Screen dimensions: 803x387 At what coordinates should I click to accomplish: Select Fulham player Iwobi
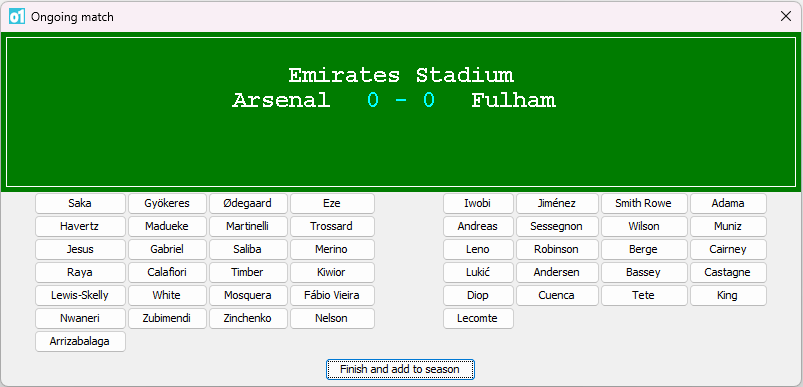click(478, 203)
